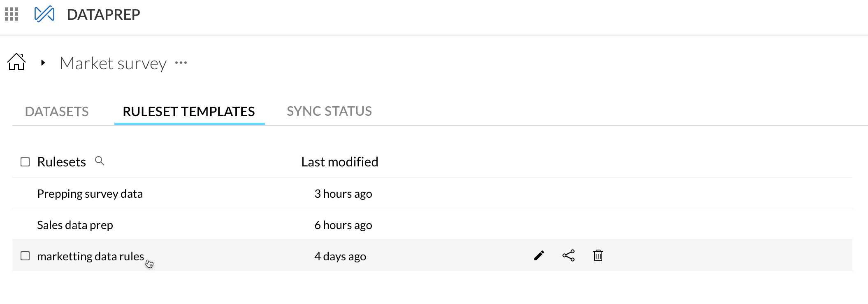The height and width of the screenshot is (304, 868).
Task: Check the marketting data rules checkbox
Action: point(25,256)
